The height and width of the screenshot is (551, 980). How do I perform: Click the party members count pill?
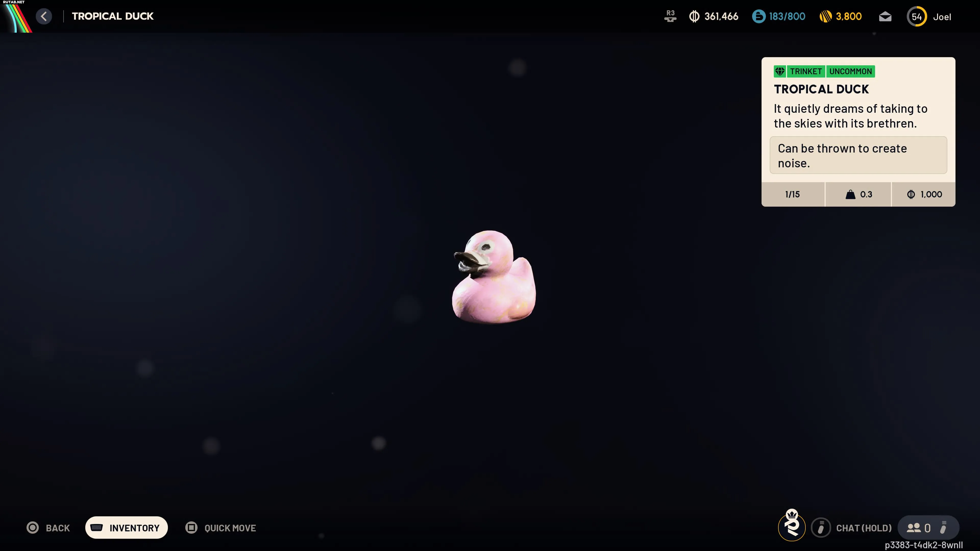point(928,528)
